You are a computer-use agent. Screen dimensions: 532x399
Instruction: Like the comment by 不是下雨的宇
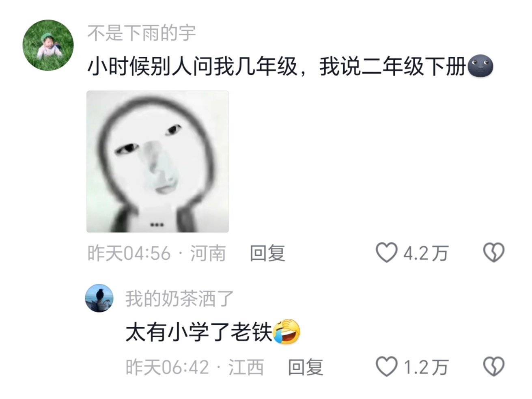tap(386, 253)
